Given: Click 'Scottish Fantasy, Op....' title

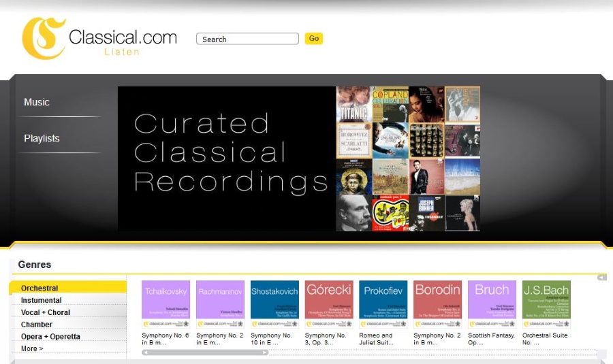Looking at the screenshot, I should 491,339.
